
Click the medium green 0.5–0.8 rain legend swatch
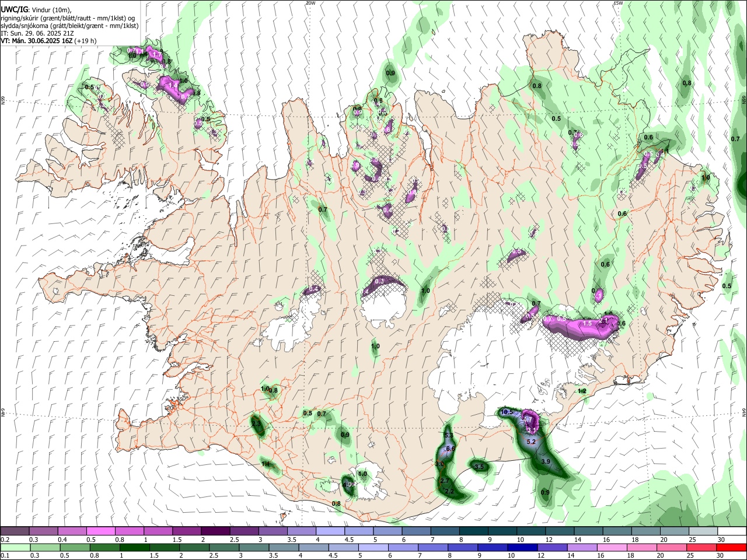[75, 547]
